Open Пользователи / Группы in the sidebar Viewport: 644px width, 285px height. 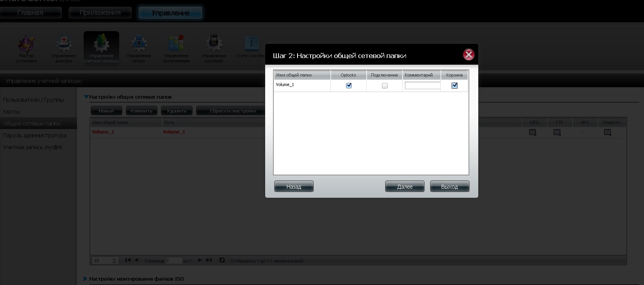coord(34,100)
